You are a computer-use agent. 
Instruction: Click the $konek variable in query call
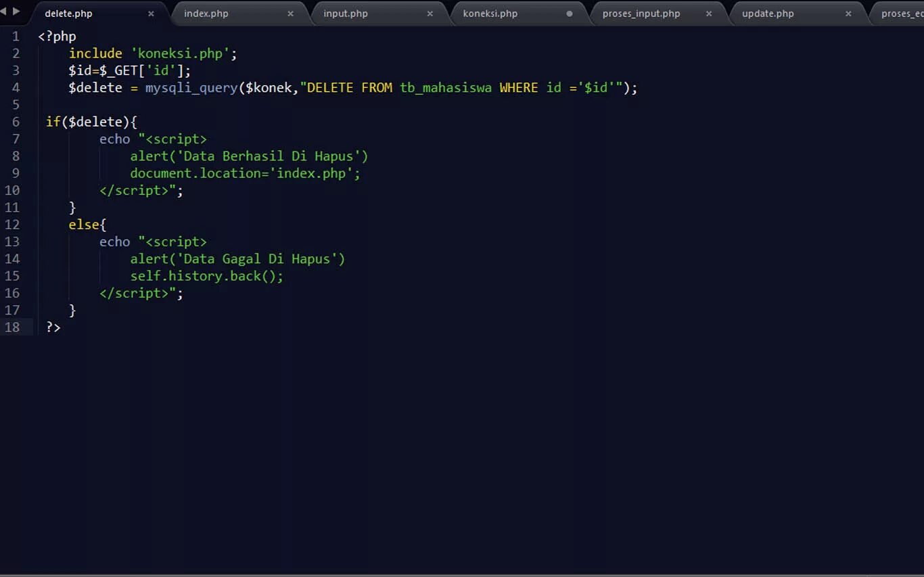point(269,88)
